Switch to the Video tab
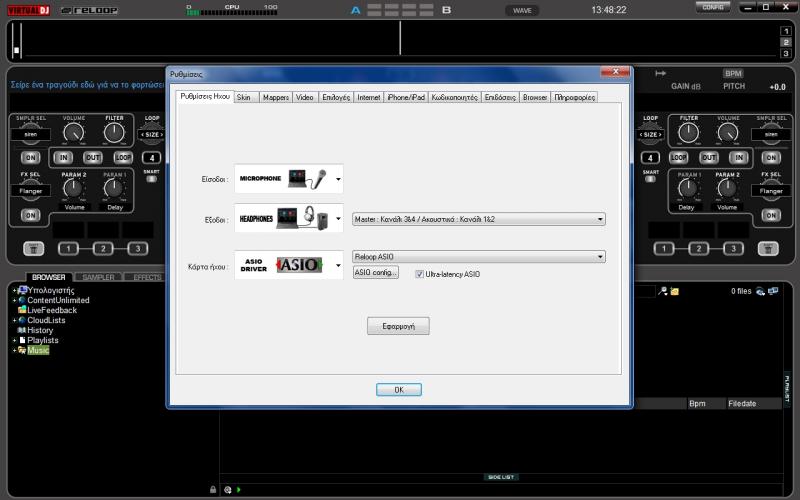 [305, 97]
